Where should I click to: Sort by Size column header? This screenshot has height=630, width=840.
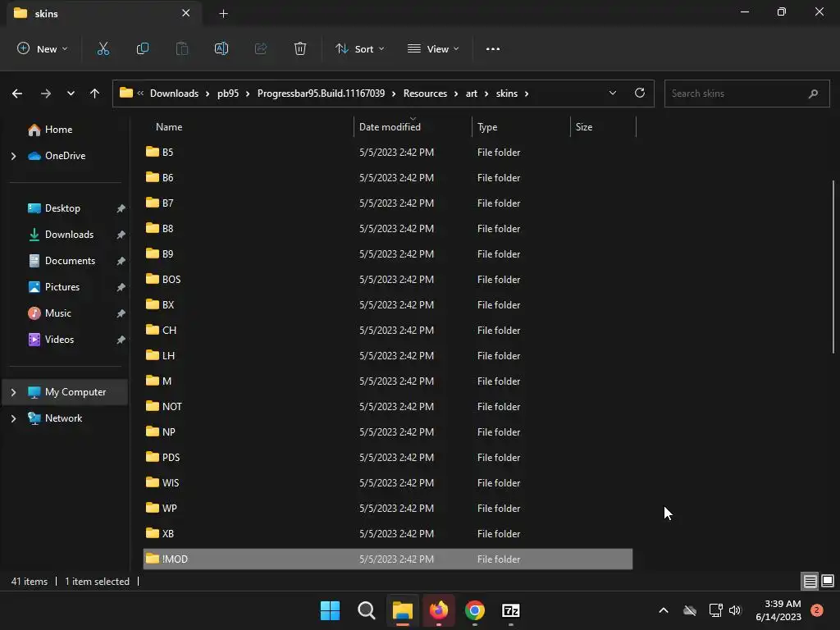click(x=583, y=127)
